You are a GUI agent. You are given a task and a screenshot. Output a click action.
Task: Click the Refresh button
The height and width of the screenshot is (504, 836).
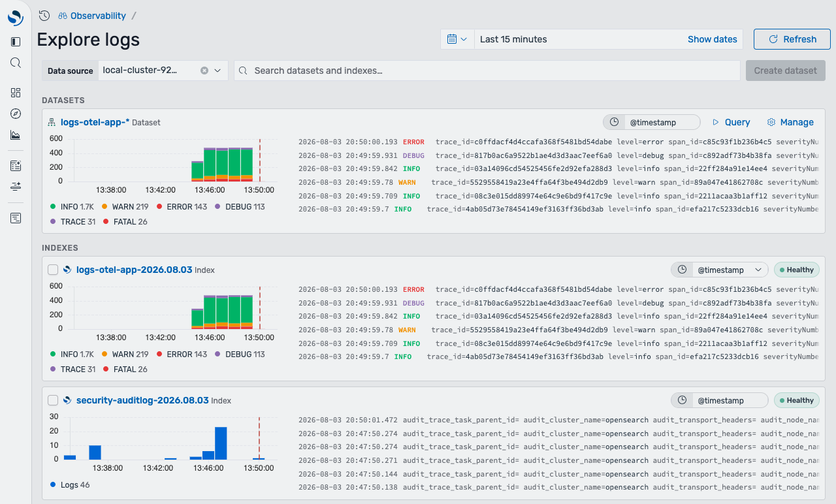pyautogui.click(x=792, y=39)
